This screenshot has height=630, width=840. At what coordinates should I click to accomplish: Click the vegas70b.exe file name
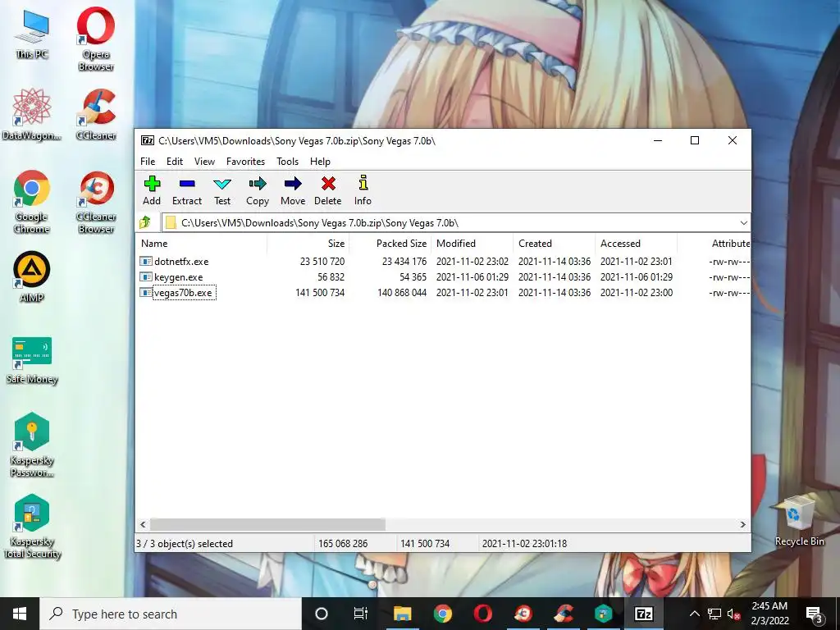coord(184,293)
